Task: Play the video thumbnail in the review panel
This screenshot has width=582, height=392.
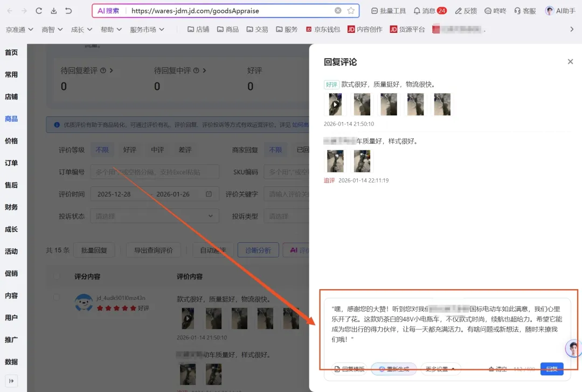Action: coord(335,104)
